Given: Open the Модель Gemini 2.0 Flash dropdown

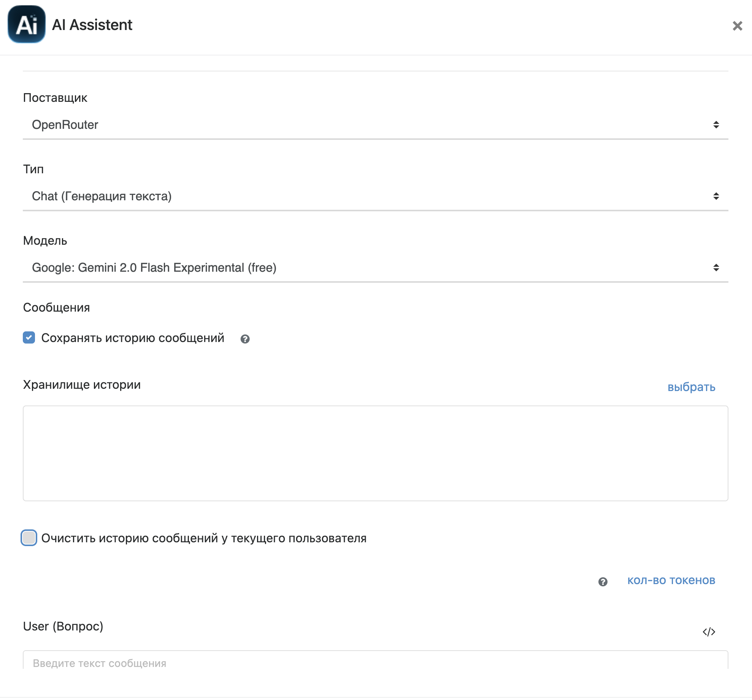Looking at the screenshot, I should coord(365,268).
